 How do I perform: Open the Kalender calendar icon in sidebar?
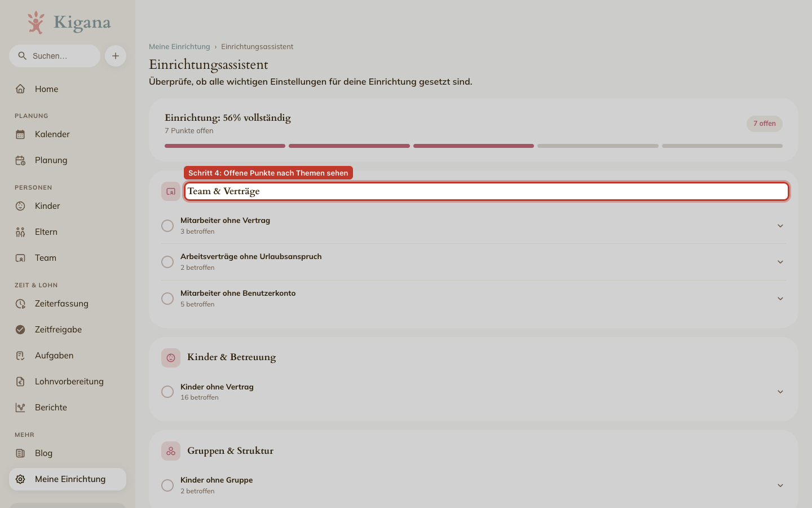pos(20,134)
